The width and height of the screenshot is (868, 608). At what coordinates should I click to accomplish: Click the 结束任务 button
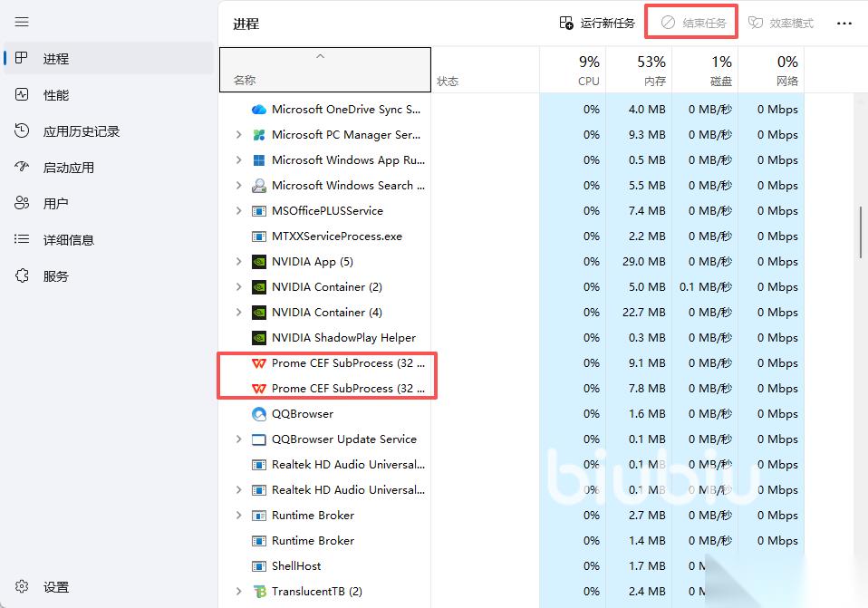[693, 23]
